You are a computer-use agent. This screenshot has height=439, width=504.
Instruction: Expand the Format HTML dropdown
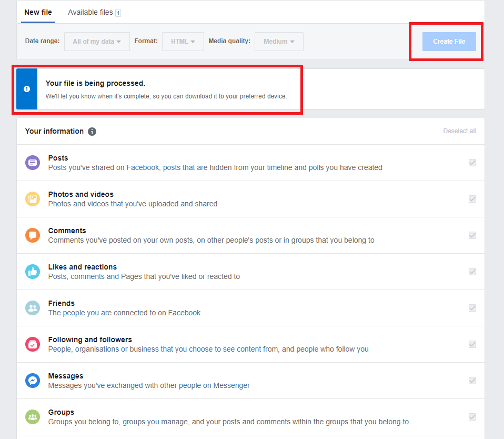(x=183, y=42)
